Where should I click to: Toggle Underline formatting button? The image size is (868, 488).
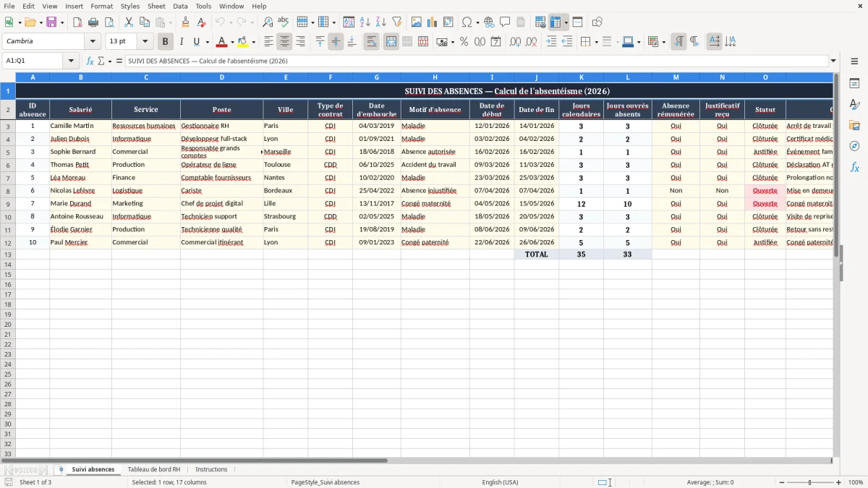(x=196, y=42)
